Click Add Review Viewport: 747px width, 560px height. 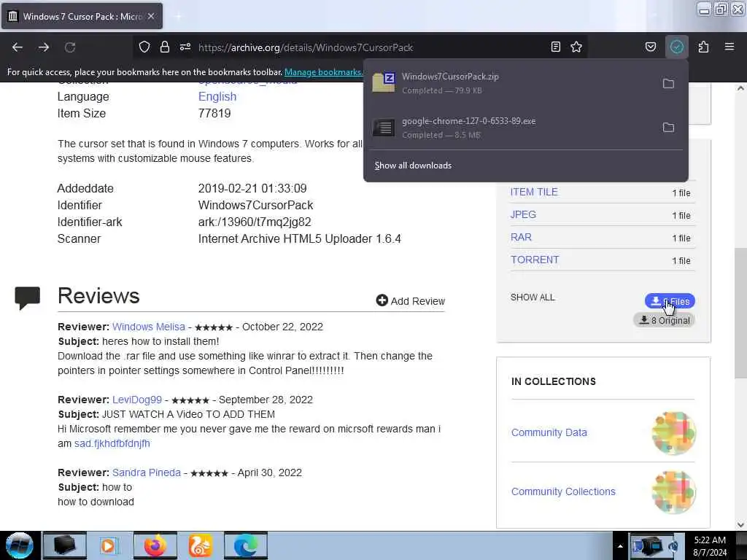click(411, 301)
